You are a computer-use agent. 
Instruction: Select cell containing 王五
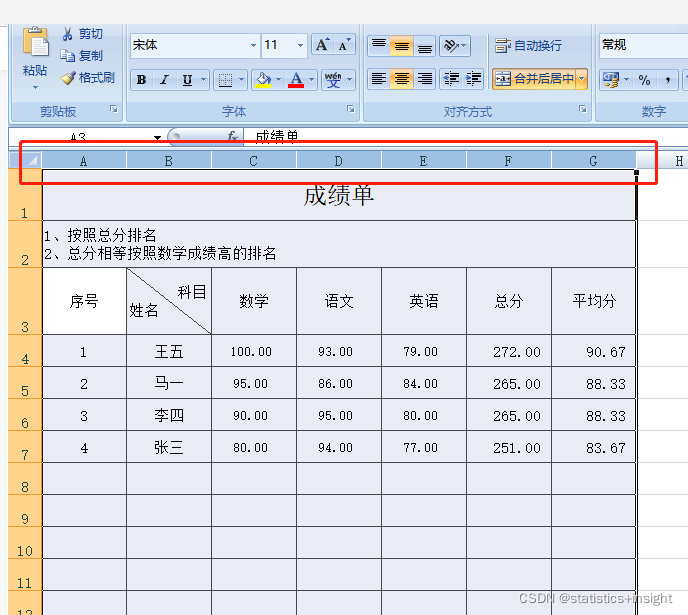coord(168,351)
